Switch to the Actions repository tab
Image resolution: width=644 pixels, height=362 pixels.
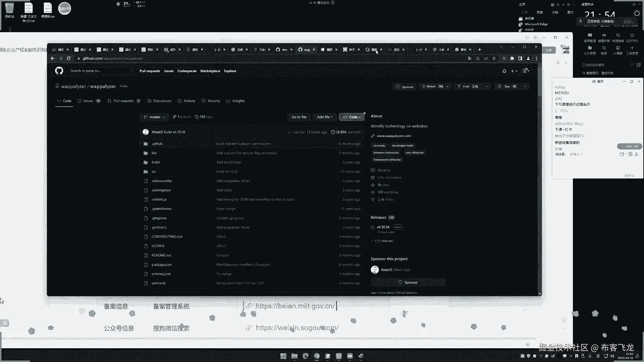pos(186,101)
